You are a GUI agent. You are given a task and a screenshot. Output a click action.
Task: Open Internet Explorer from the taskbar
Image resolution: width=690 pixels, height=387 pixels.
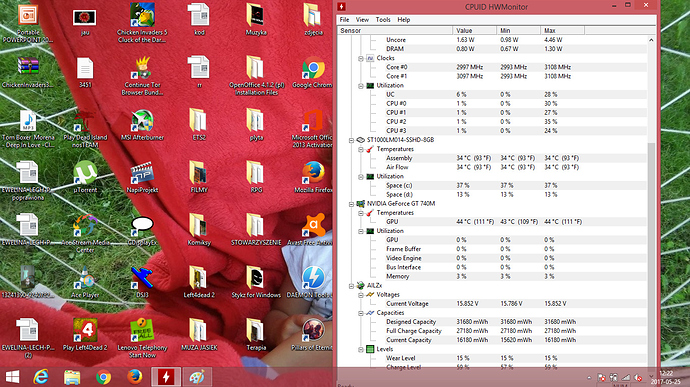[41, 377]
